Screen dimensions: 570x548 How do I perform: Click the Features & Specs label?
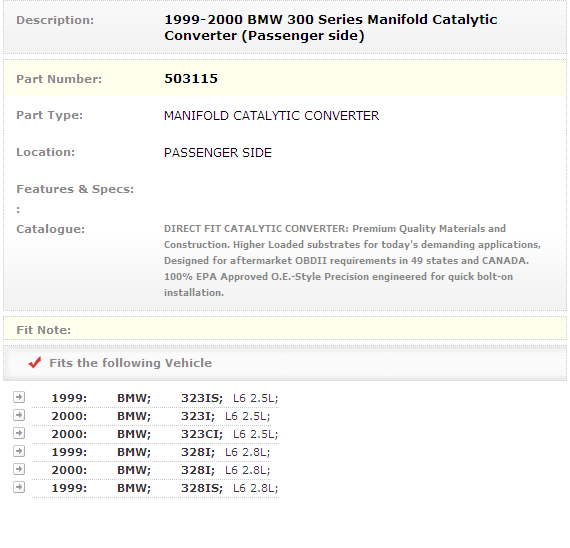(x=75, y=189)
